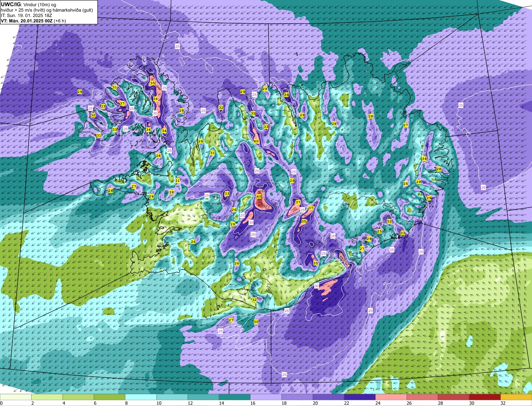Click the legend swatch between 2 and 4
The height and width of the screenshot is (406, 532).
coord(47,397)
